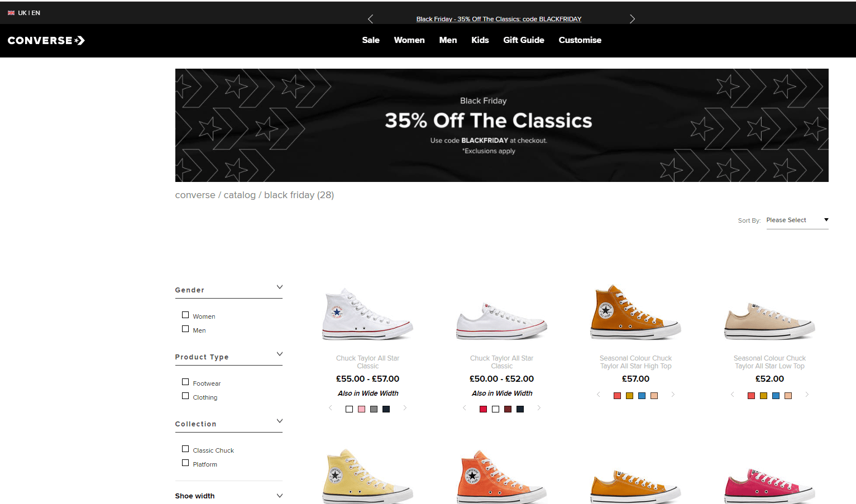Click the pink low top shoe image

pyautogui.click(x=769, y=486)
